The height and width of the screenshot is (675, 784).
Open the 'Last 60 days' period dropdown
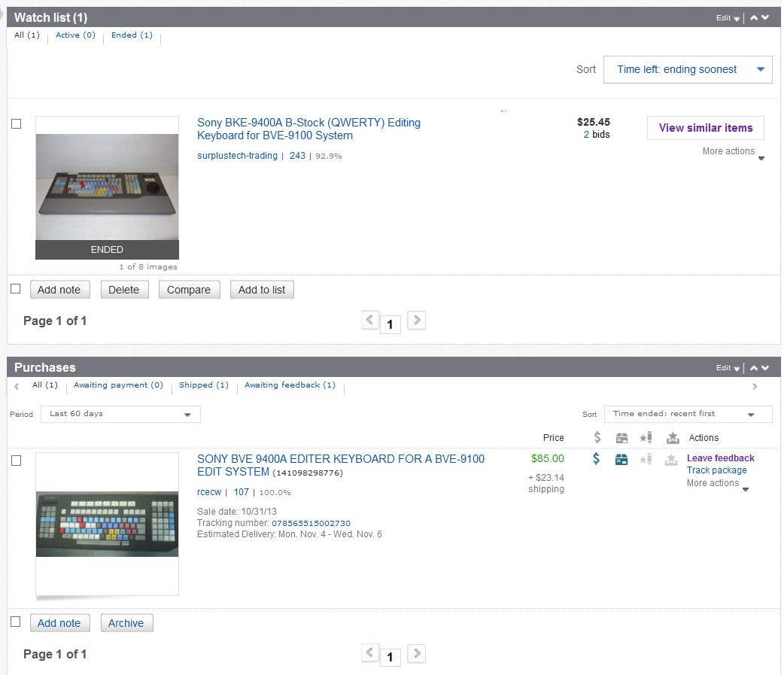[120, 414]
